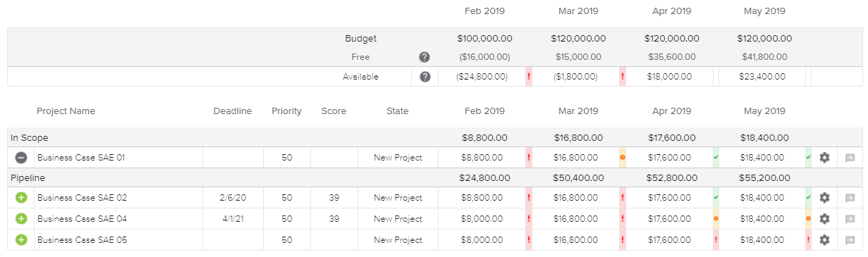The height and width of the screenshot is (257, 868).
Task: Open the help icon next to Available
Action: tap(424, 77)
